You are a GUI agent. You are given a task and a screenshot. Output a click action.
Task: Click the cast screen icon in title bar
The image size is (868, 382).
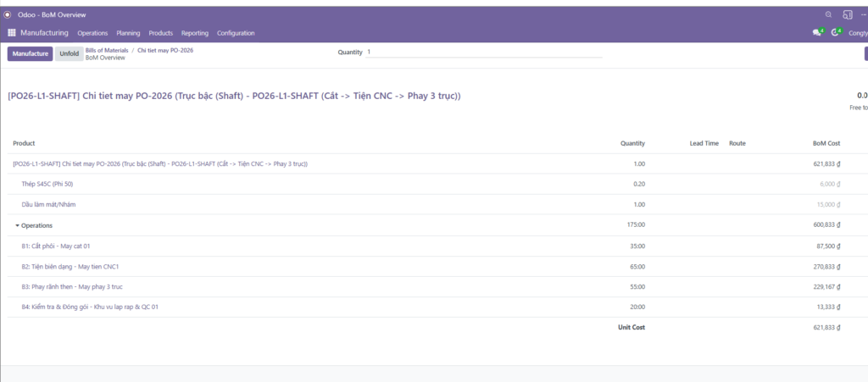pyautogui.click(x=847, y=15)
